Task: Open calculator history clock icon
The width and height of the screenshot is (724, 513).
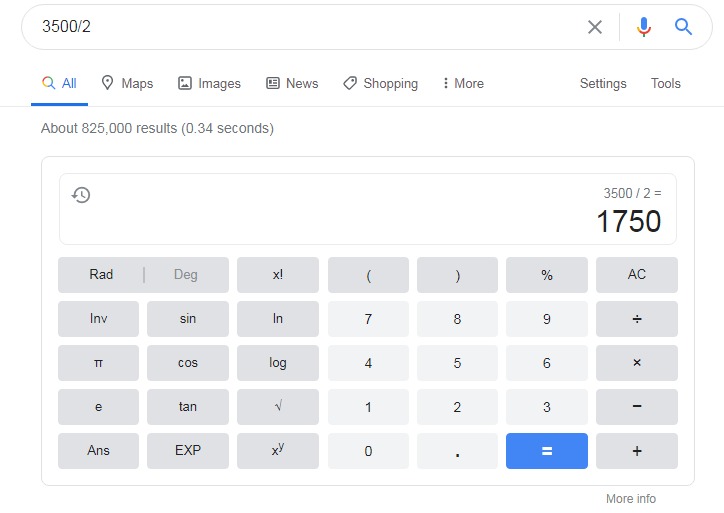Action: point(81,195)
